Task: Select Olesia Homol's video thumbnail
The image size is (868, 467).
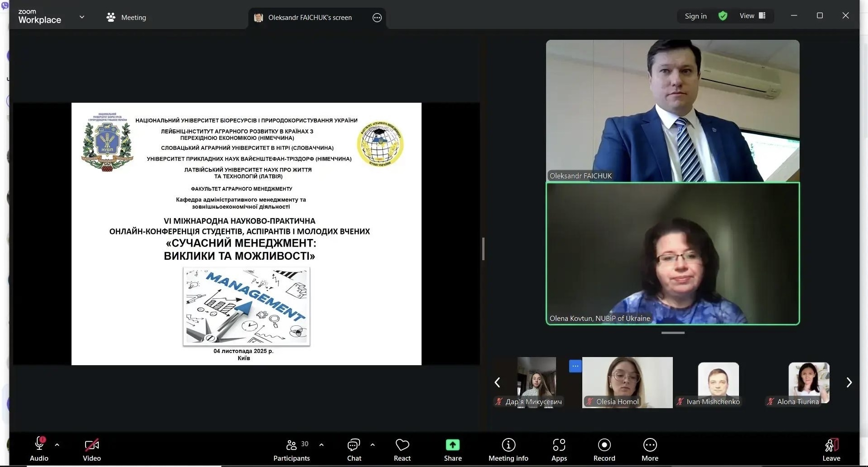Action: (628, 382)
